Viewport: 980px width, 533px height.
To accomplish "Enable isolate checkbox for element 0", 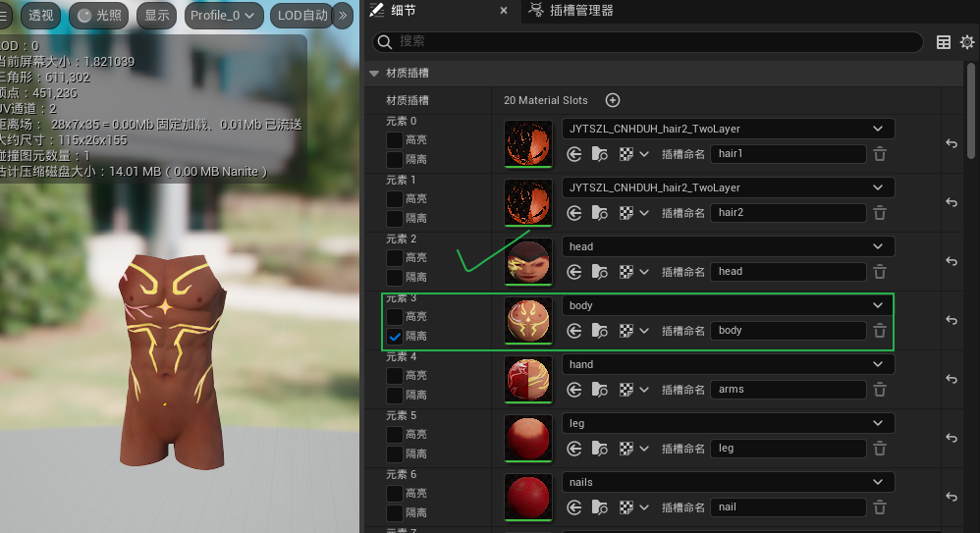I will pos(395,159).
